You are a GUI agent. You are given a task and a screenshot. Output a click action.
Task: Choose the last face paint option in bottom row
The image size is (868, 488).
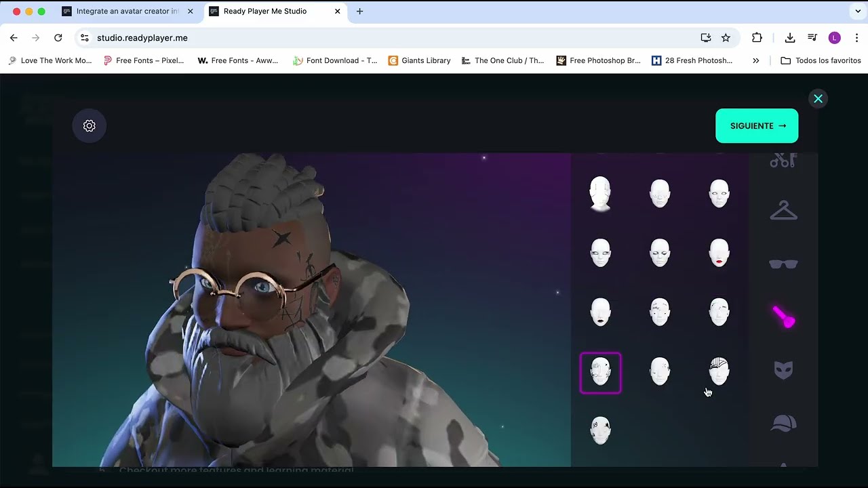pyautogui.click(x=600, y=430)
